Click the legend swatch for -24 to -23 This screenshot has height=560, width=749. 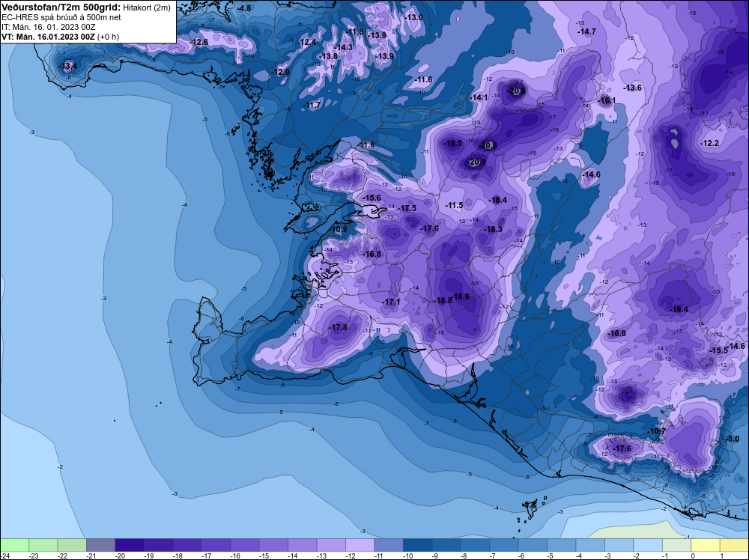(x=14, y=545)
